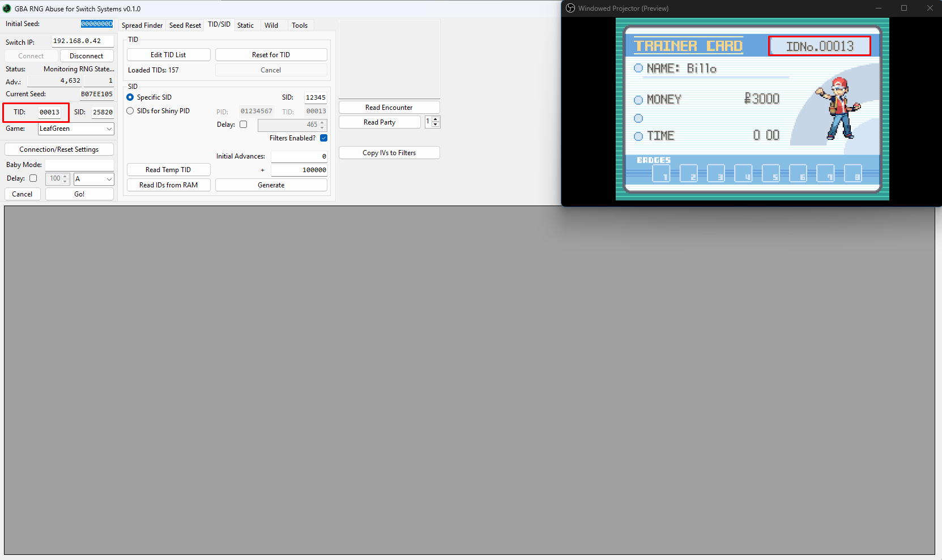942x560 pixels.
Task: Click the stepper arrows on the 465 delay field
Action: click(322, 125)
